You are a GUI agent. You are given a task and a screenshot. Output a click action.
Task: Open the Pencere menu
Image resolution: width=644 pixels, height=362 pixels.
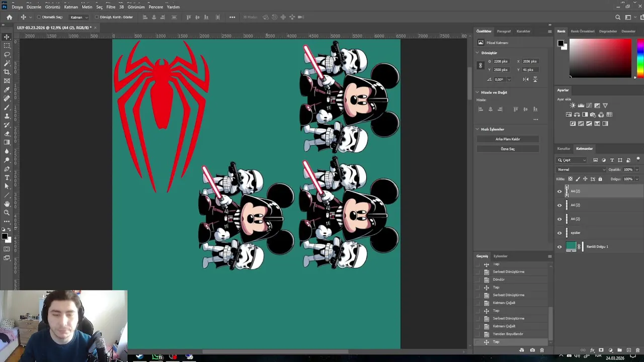coord(156,7)
